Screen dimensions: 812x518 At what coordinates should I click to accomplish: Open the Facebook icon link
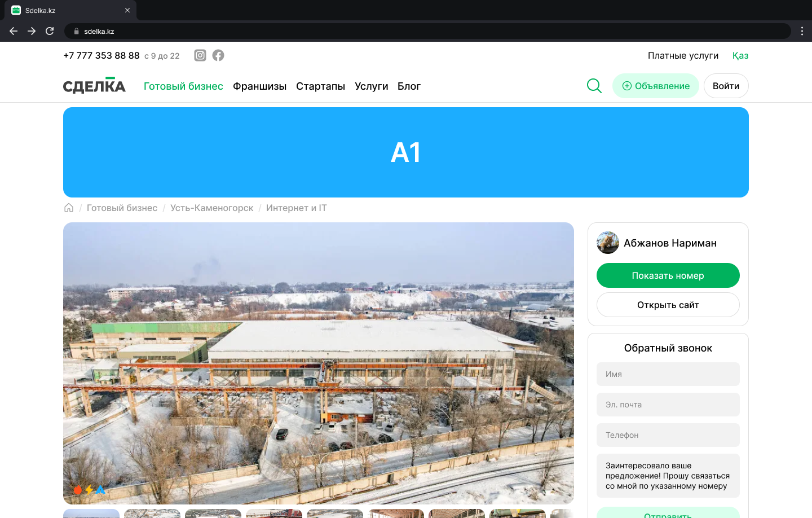coord(218,55)
